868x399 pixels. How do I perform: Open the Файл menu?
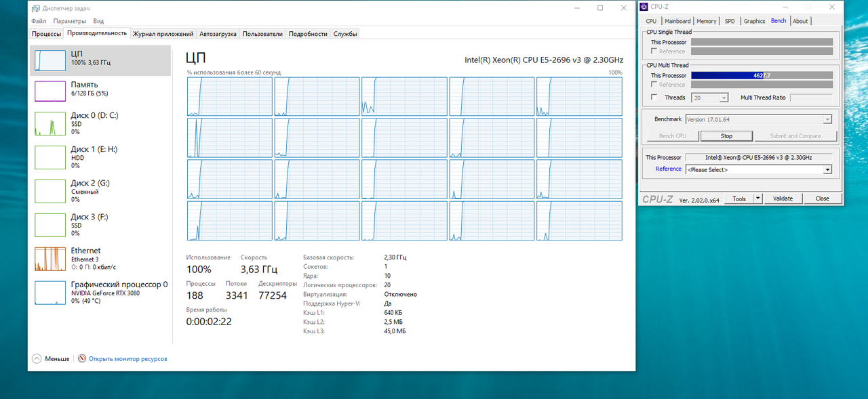tap(39, 22)
